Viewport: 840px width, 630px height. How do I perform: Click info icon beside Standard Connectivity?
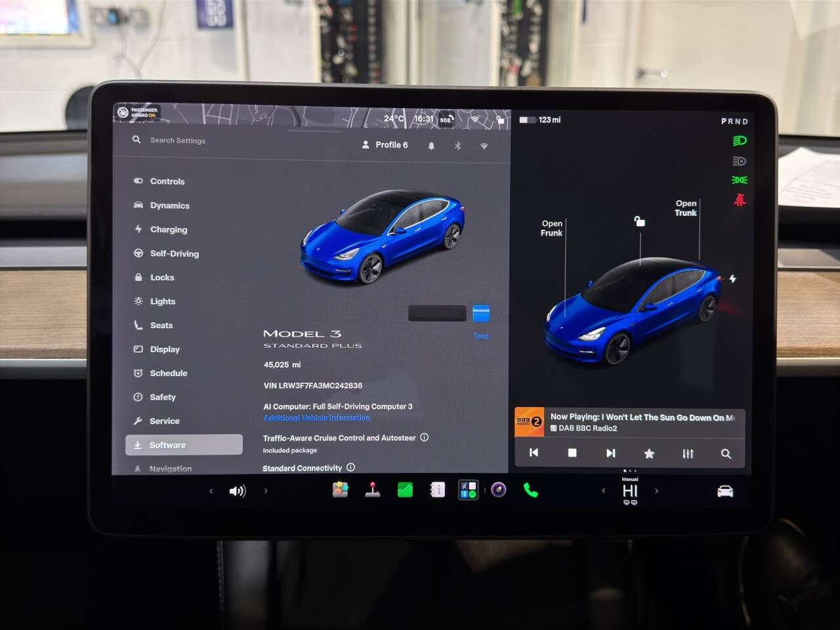click(350, 467)
